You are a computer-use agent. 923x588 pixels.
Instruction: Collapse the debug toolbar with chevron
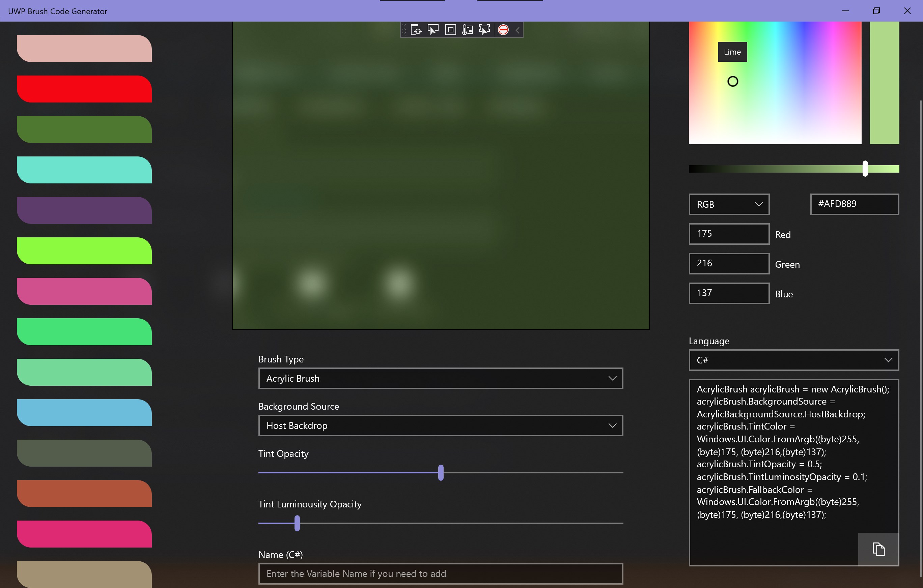click(x=518, y=30)
